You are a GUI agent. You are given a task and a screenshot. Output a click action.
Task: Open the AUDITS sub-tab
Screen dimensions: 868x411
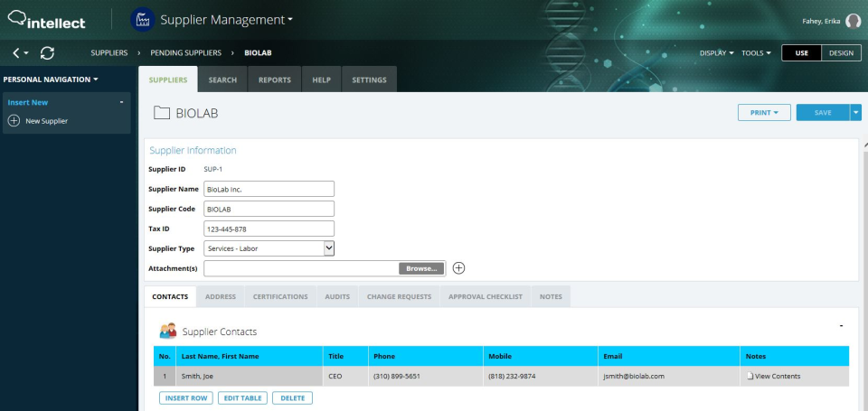pyautogui.click(x=337, y=296)
